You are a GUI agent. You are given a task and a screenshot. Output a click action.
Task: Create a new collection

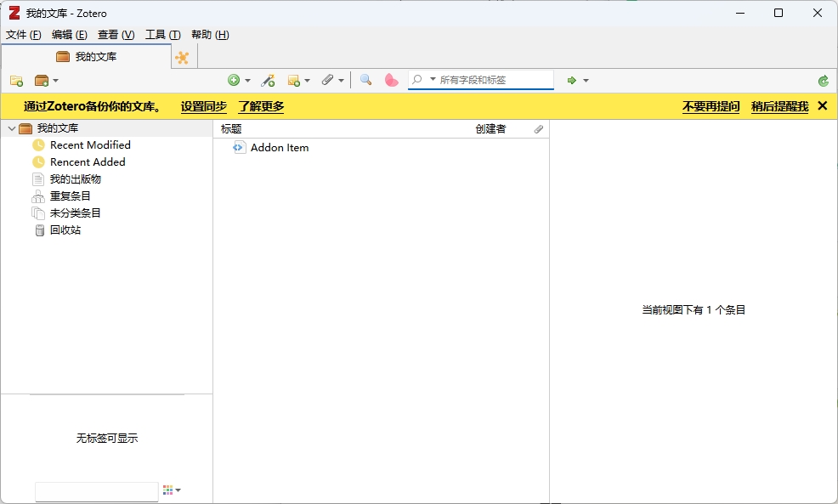click(x=15, y=79)
